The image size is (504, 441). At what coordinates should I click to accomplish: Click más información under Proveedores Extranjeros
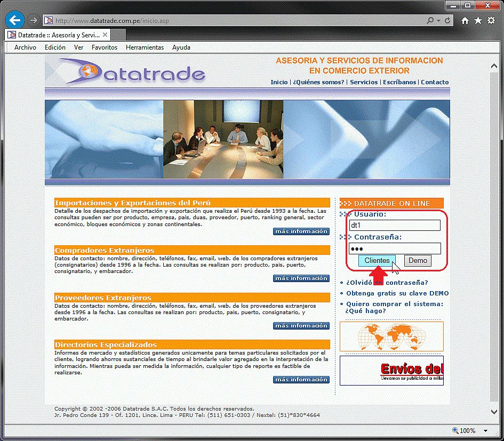[301, 326]
